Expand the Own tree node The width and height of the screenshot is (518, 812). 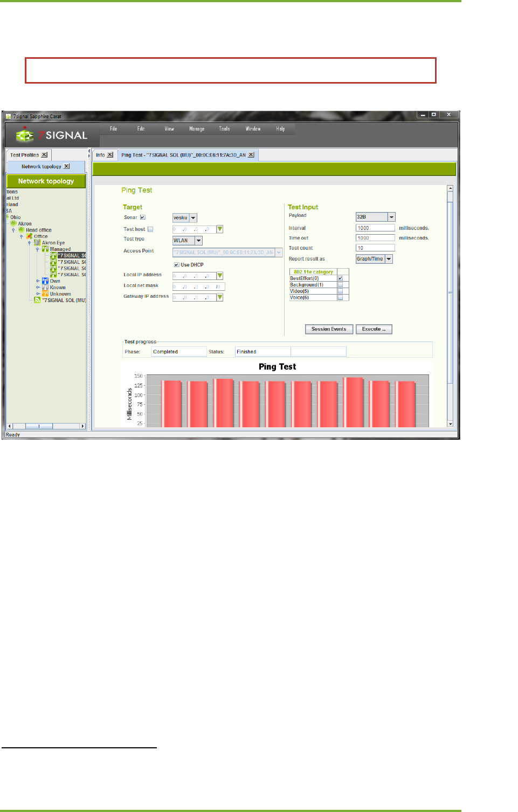pyautogui.click(x=38, y=281)
